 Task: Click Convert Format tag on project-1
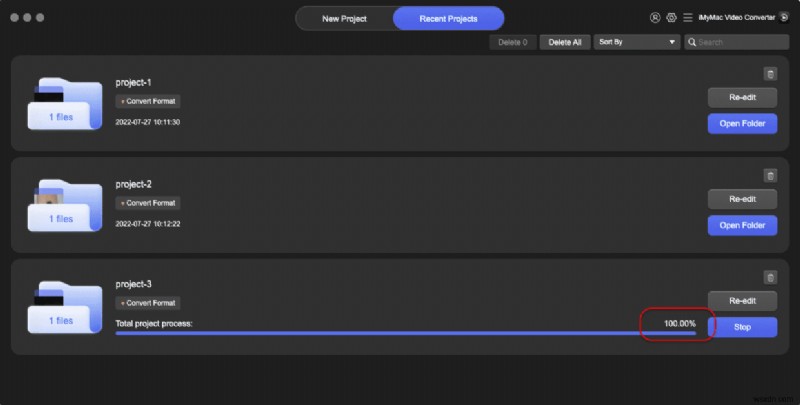[148, 101]
